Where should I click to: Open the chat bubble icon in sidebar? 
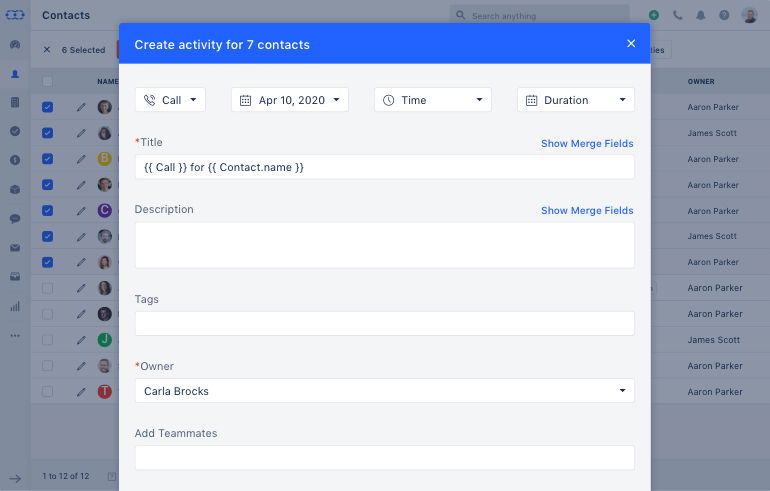15,218
